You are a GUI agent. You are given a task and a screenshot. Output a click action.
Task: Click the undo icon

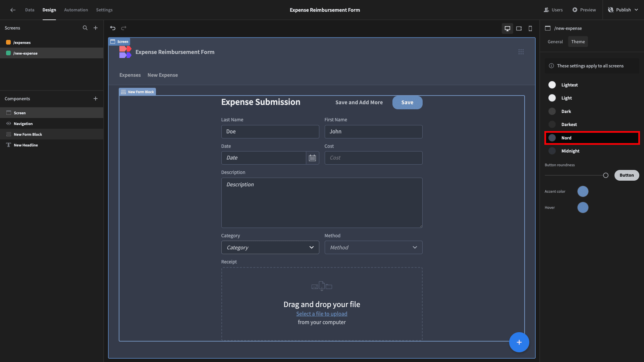pyautogui.click(x=113, y=28)
